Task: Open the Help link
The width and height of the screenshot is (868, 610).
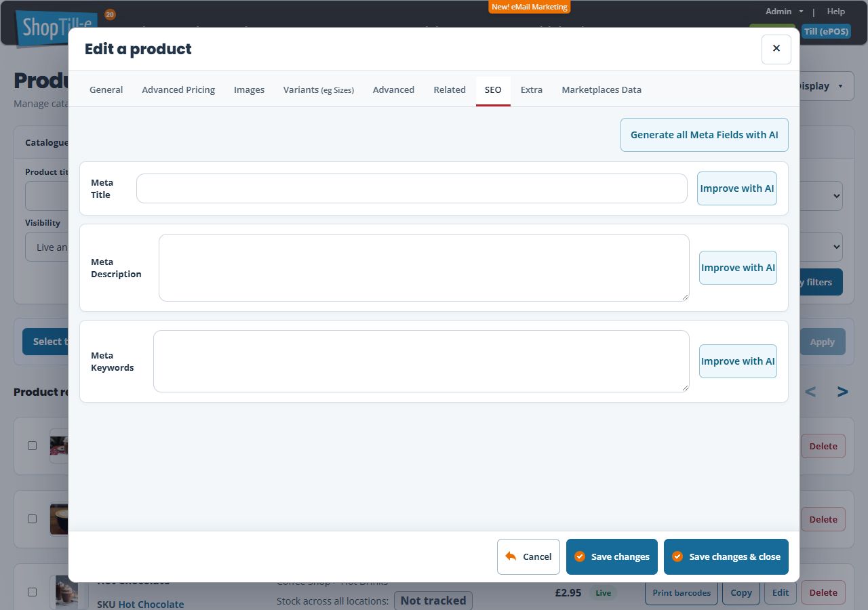Action: pos(836,12)
